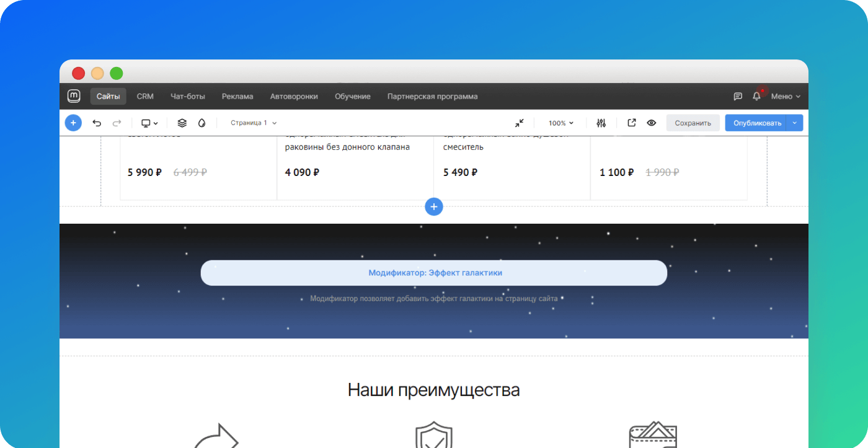Screen dimensions: 868x448
Task: Switch to the CRM tab
Action: point(145,97)
